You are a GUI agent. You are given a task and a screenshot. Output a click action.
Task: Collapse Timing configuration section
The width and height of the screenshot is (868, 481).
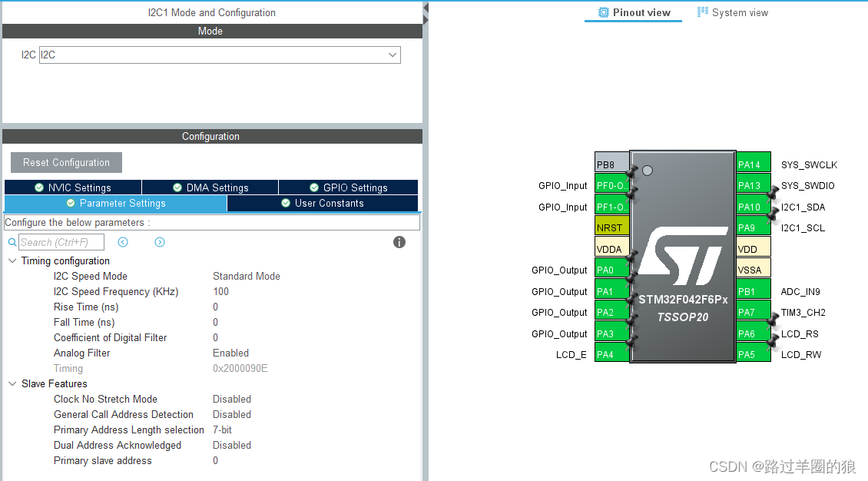point(12,260)
